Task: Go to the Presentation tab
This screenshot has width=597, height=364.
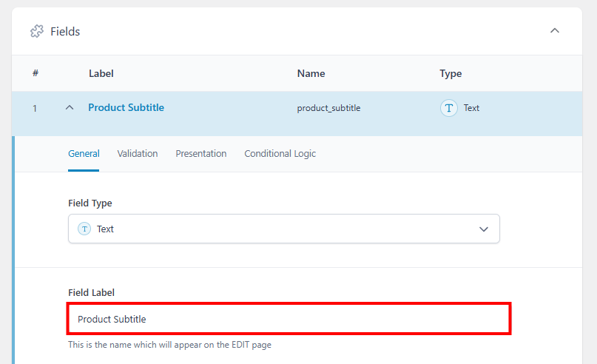Action: pos(201,154)
